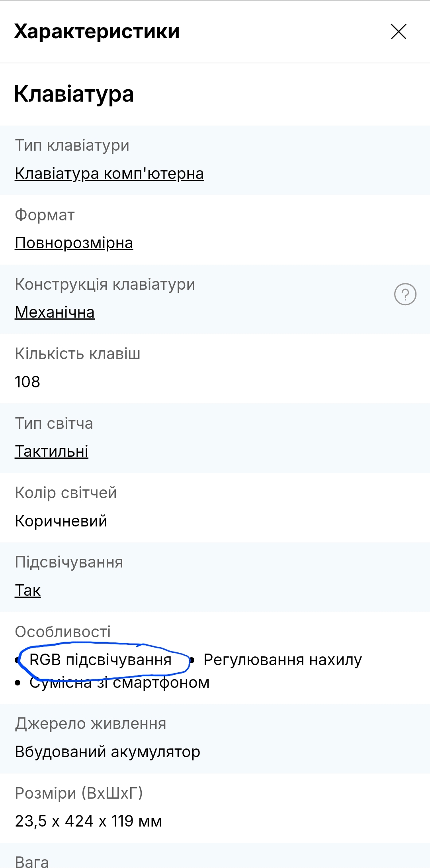Click the Сумісна зі смартфоном feature
Screen dimensions: 430x868
[x=119, y=683]
